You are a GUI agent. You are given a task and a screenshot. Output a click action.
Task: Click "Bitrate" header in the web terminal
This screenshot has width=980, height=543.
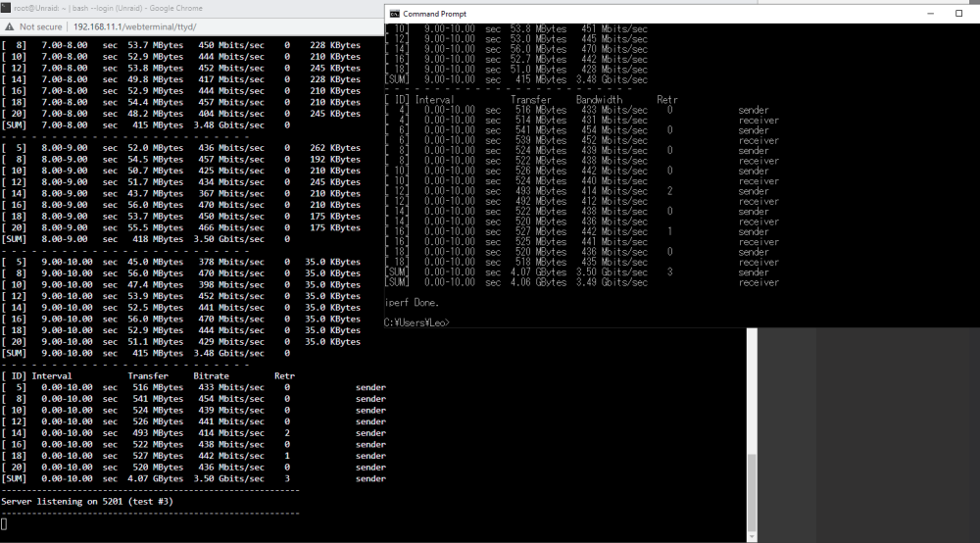click(x=212, y=376)
